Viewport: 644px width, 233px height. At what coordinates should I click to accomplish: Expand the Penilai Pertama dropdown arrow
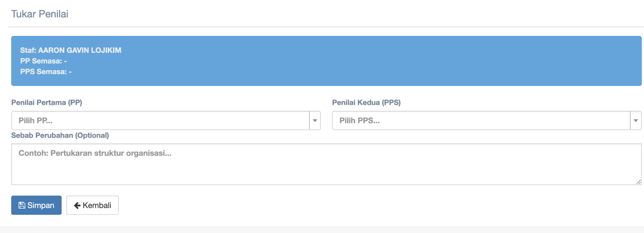click(315, 121)
